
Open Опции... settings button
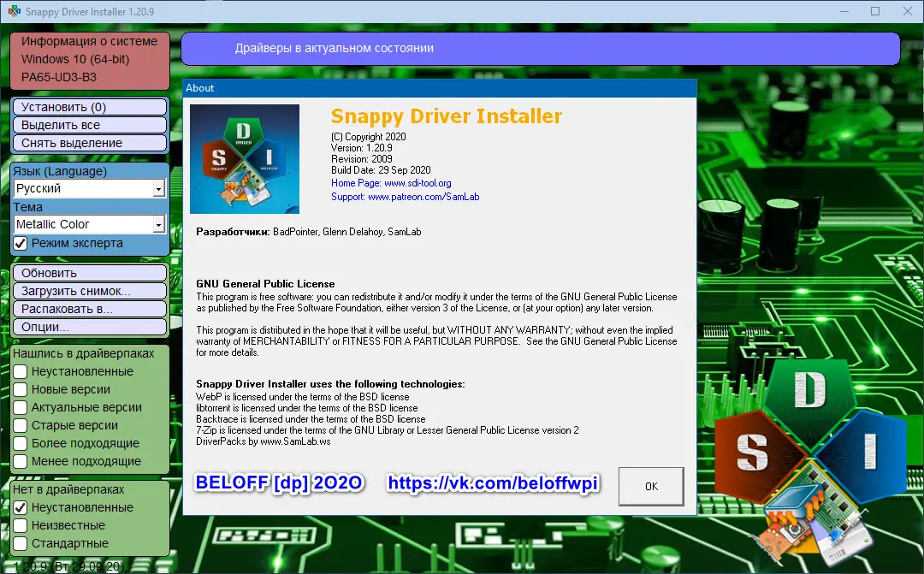pos(90,327)
